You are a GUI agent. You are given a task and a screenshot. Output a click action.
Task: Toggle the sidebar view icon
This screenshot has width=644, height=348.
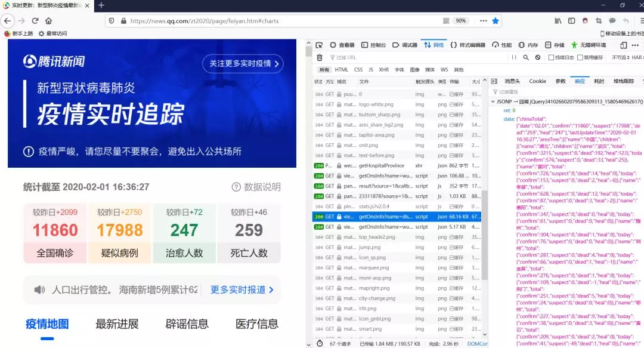pos(571,20)
